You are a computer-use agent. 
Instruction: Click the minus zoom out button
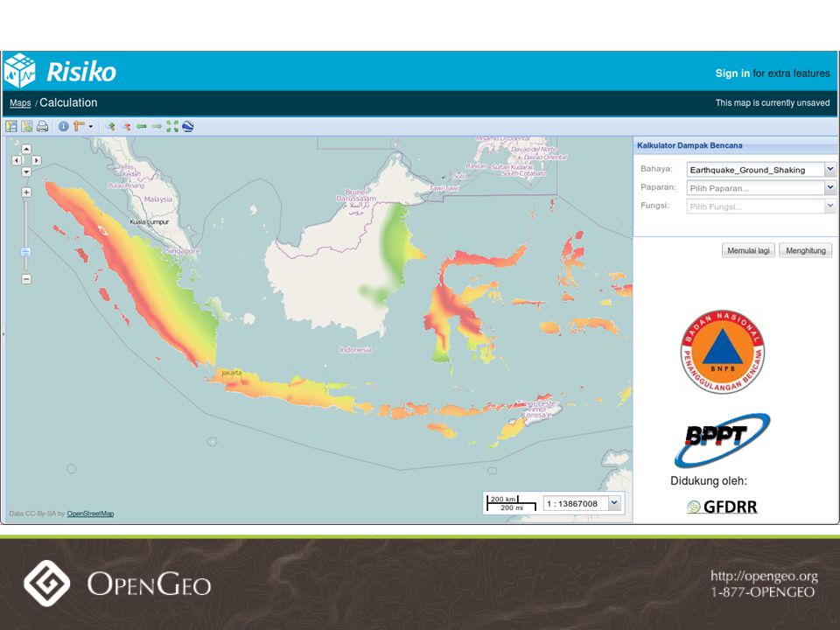(26, 279)
